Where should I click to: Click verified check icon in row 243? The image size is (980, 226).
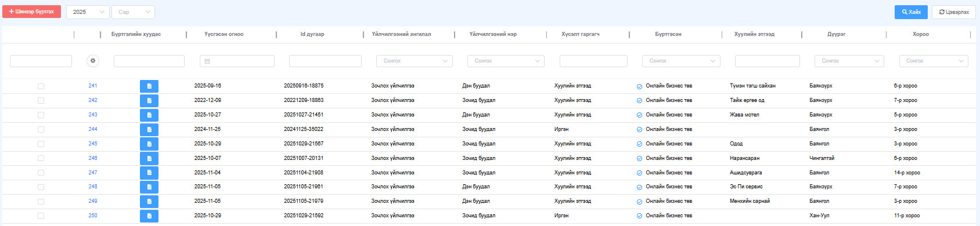[x=639, y=115]
